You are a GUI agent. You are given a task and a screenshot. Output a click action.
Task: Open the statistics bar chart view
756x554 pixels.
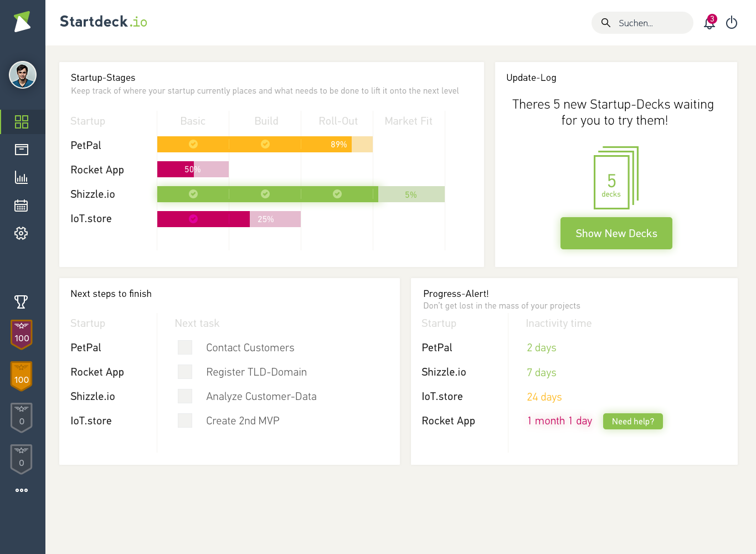[x=23, y=177]
